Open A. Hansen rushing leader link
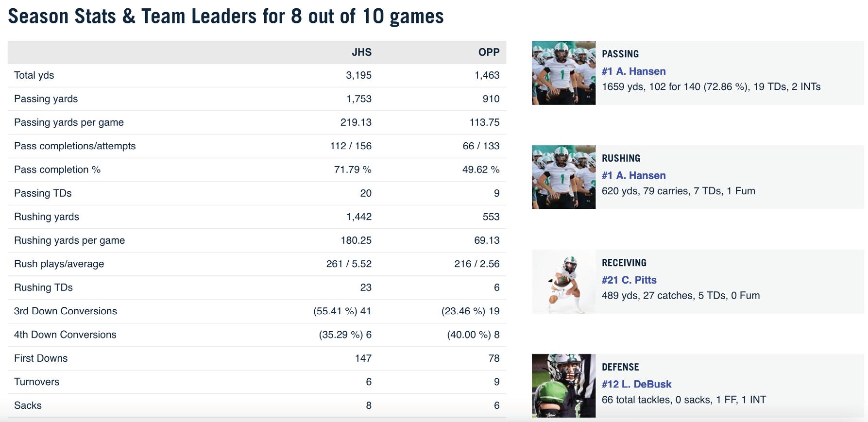 633,176
